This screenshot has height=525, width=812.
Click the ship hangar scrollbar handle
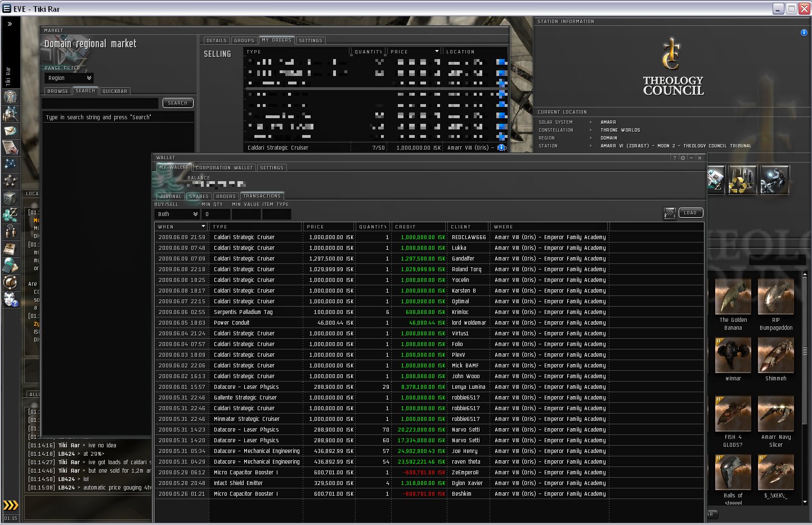tap(805, 351)
